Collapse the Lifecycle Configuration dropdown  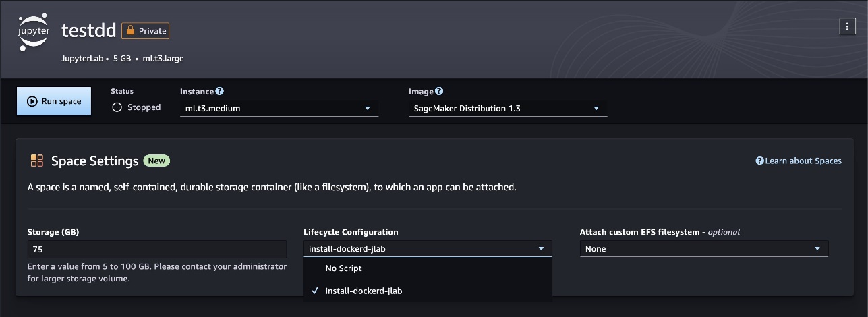point(428,249)
